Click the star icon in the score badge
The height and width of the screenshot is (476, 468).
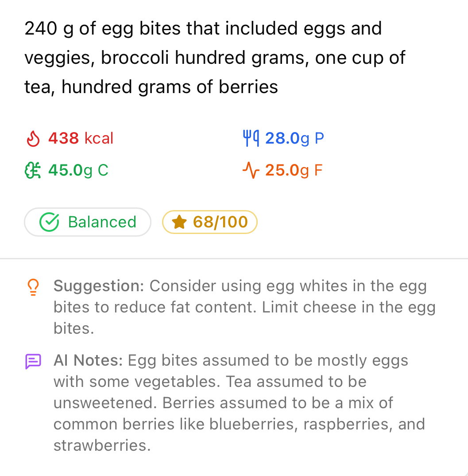pyautogui.click(x=179, y=222)
